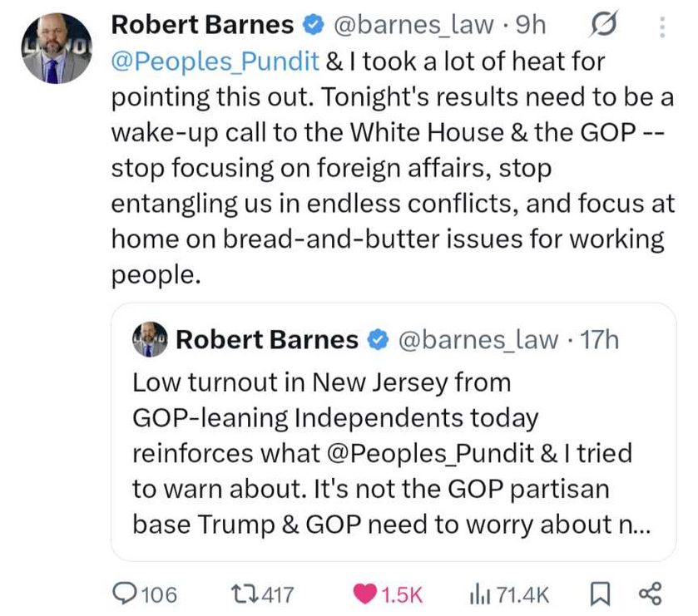Click the main Robert Barnes author name
Viewport: 698px width, 616px height.
tap(202, 26)
